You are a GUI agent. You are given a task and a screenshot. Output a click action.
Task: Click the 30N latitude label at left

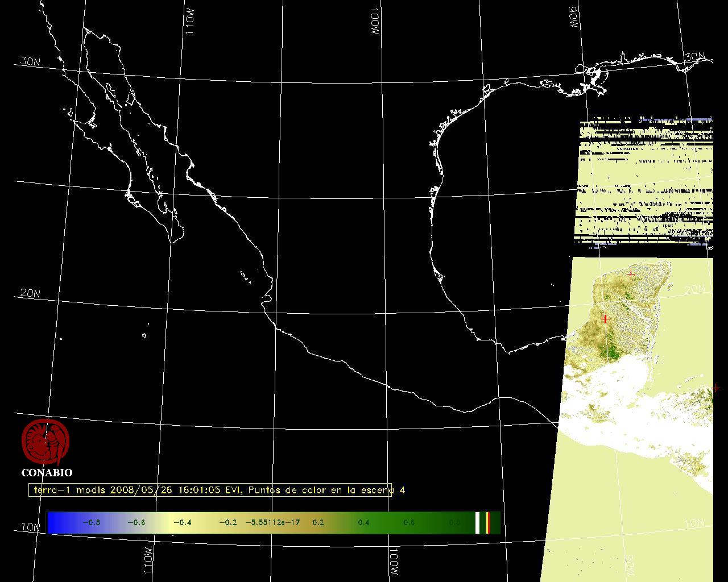[30, 61]
